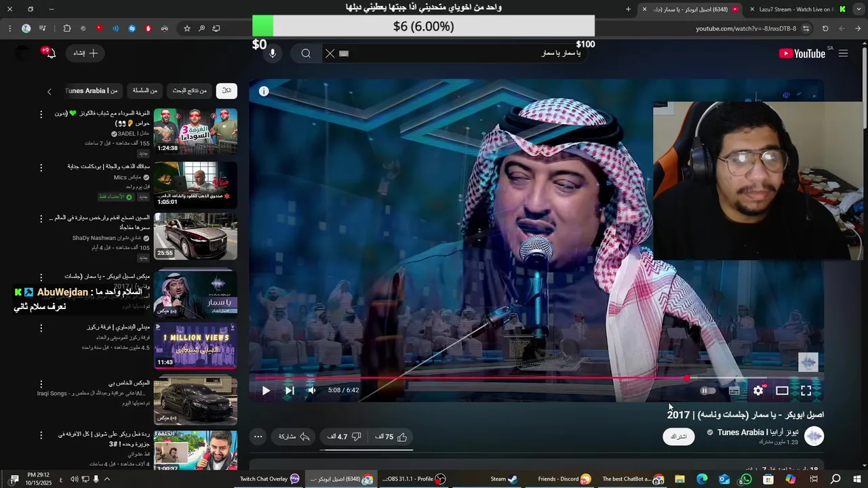Share the video via مشاركة button

pyautogui.click(x=294, y=437)
